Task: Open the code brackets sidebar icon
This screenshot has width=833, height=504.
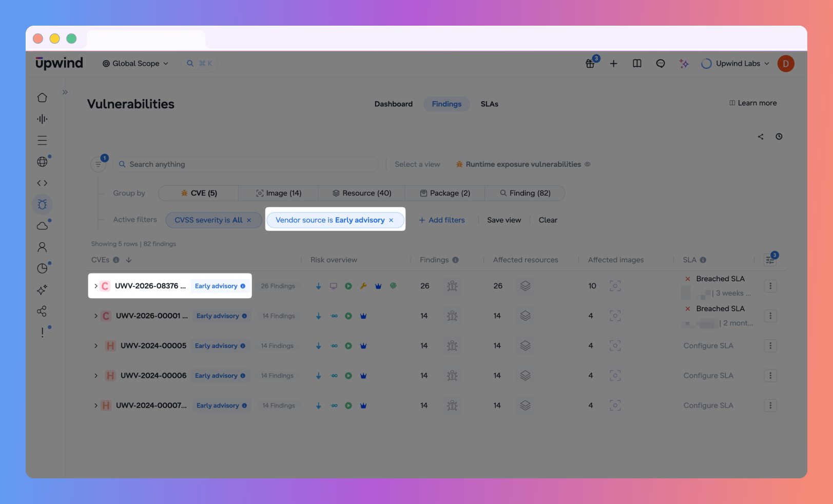Action: pyautogui.click(x=42, y=183)
